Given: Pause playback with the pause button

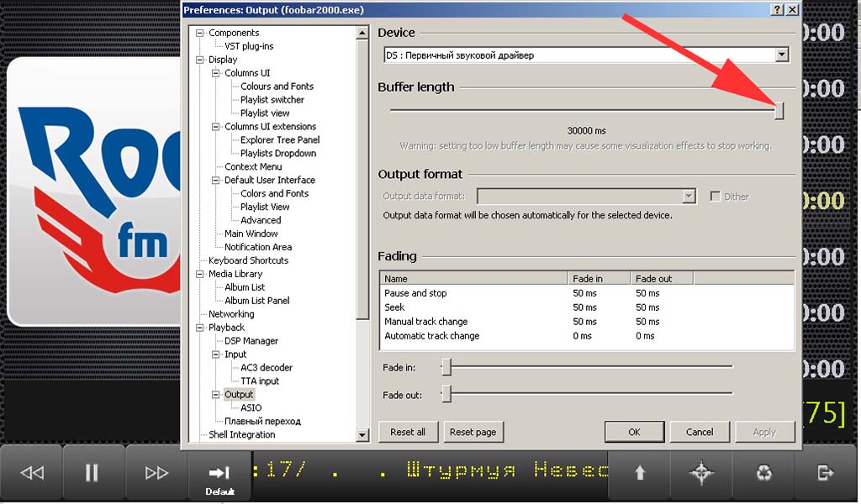Looking at the screenshot, I should tap(92, 474).
